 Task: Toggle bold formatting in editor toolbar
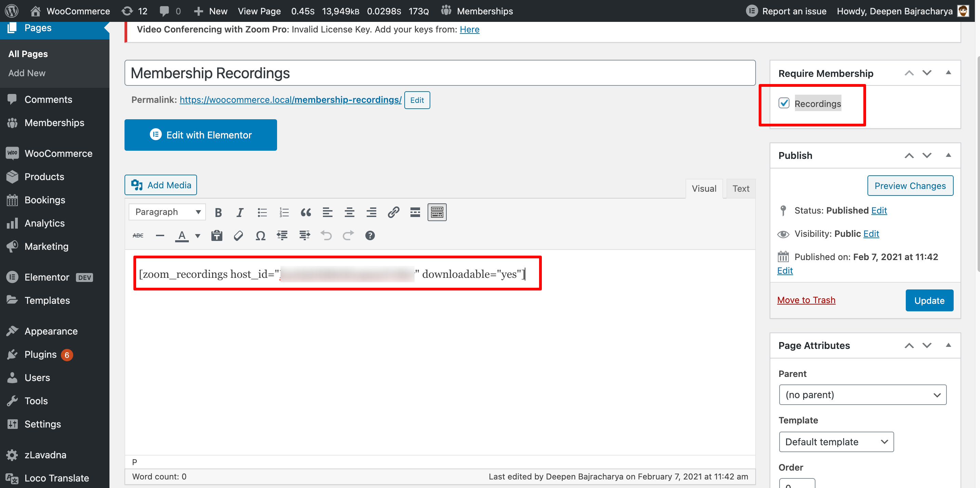coord(218,212)
